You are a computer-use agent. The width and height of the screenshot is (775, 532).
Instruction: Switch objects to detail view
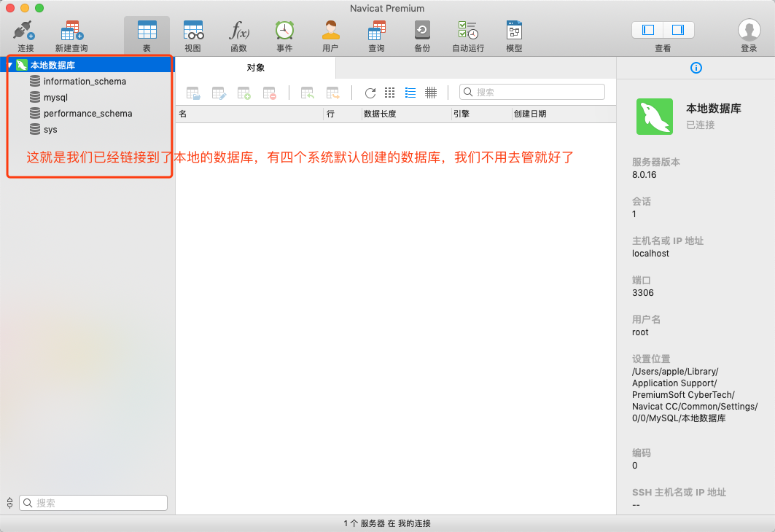point(431,93)
